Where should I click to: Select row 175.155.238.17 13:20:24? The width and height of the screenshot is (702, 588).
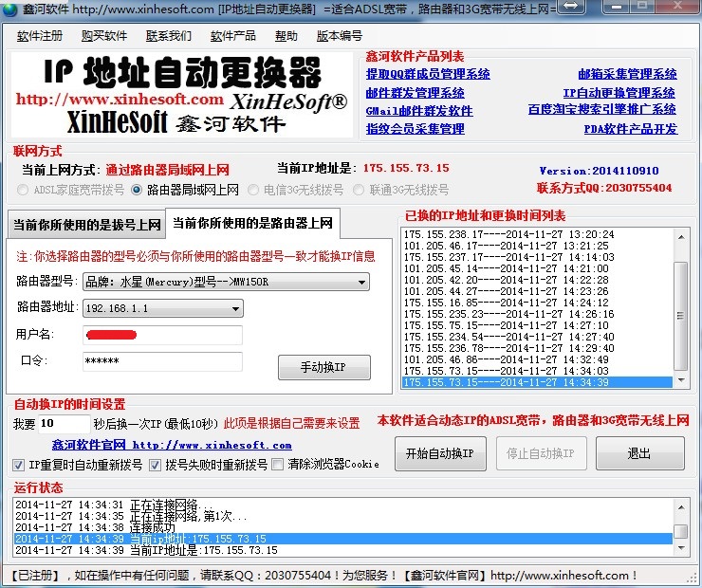coord(538,234)
